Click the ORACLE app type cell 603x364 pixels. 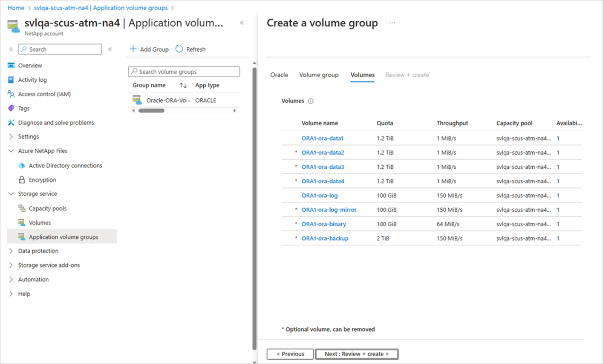pyautogui.click(x=205, y=100)
